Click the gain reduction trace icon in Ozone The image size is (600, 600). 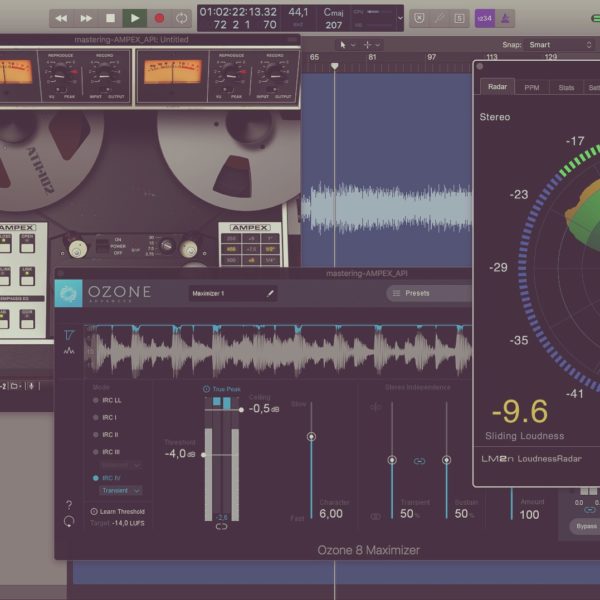pyautogui.click(x=68, y=335)
